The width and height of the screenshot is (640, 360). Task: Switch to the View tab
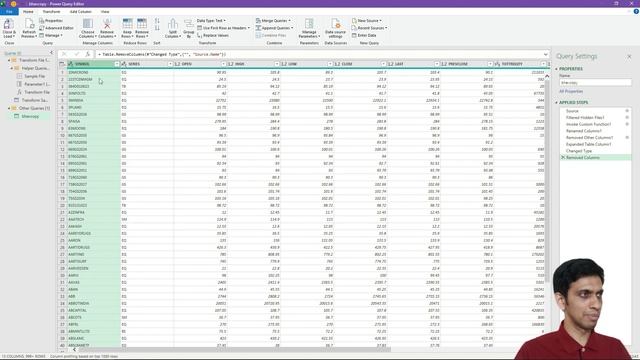pyautogui.click(x=105, y=12)
